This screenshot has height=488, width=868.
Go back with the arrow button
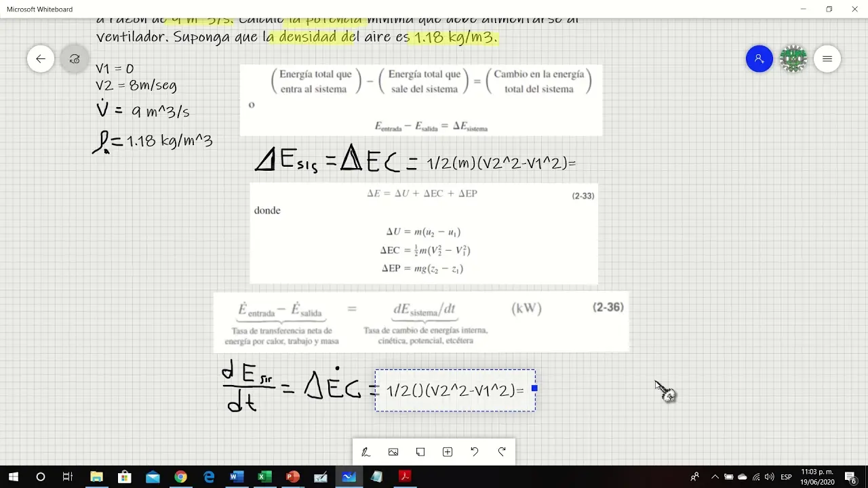pyautogui.click(x=41, y=59)
